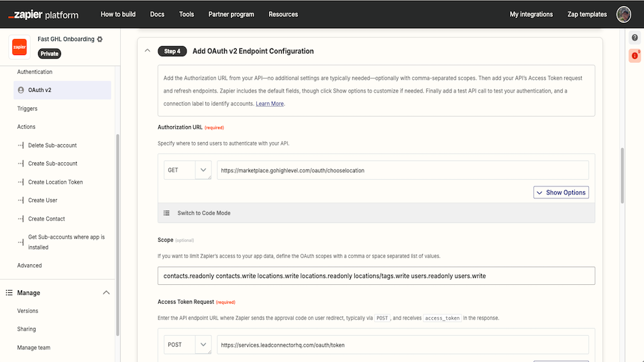Open the Triggers sidebar section
Image resolution: width=644 pixels, height=362 pixels.
click(28, 109)
